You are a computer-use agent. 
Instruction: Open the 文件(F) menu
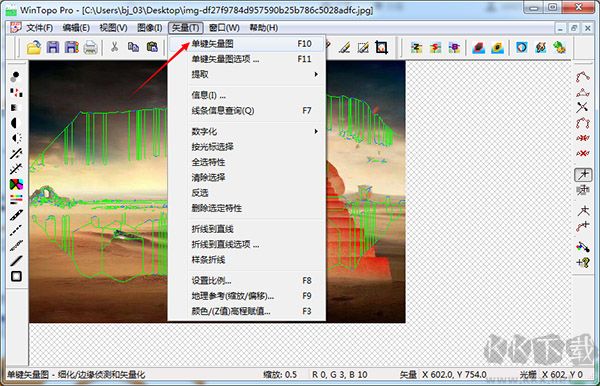coord(39,28)
